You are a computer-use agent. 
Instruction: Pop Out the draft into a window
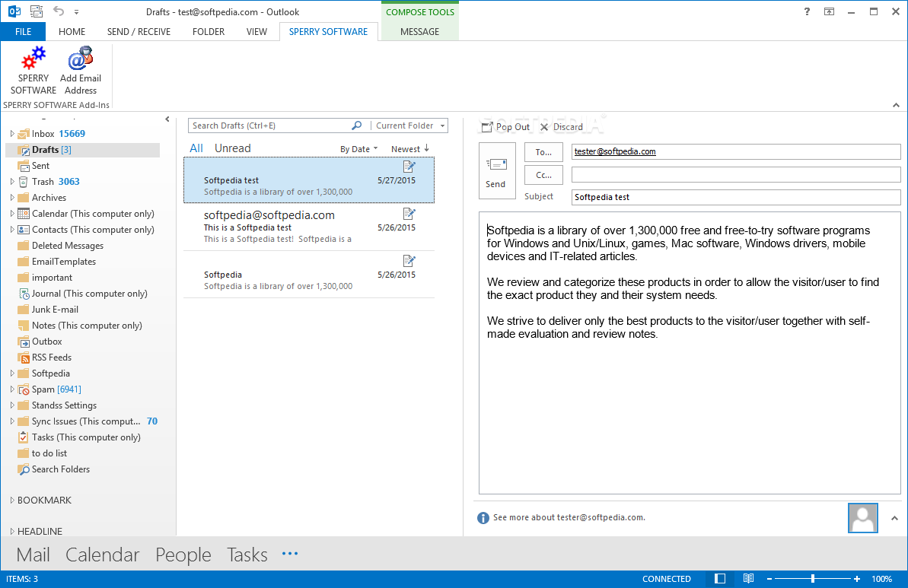tap(505, 127)
